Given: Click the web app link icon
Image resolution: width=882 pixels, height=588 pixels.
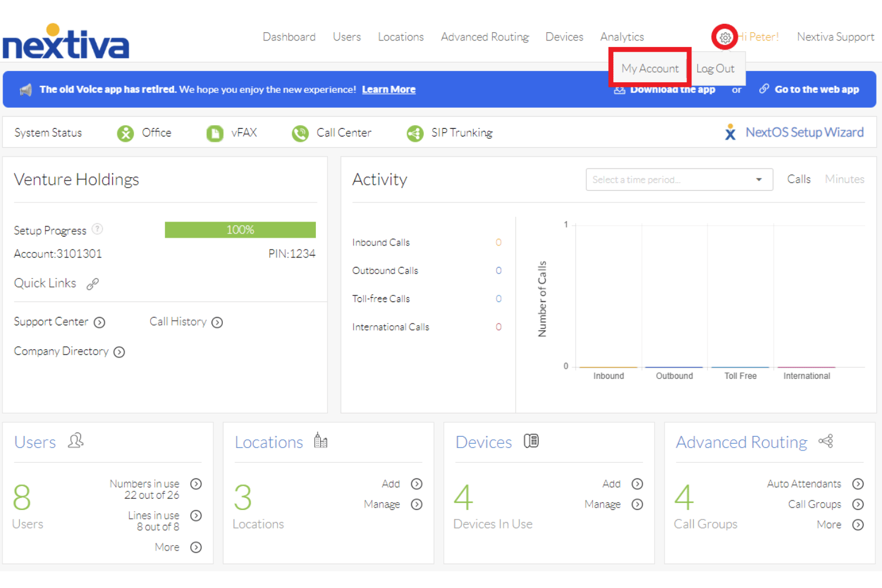Looking at the screenshot, I should [763, 89].
